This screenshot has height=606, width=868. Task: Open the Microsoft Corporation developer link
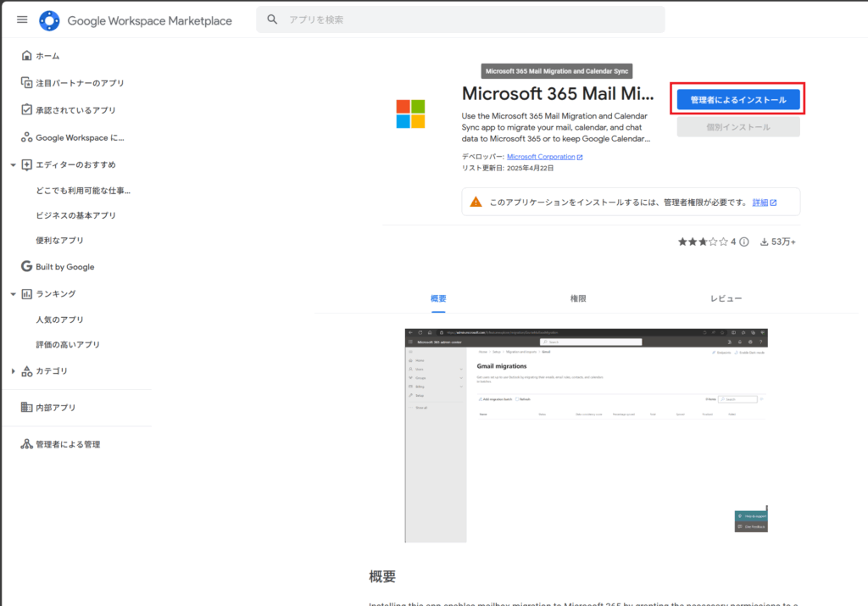541,157
